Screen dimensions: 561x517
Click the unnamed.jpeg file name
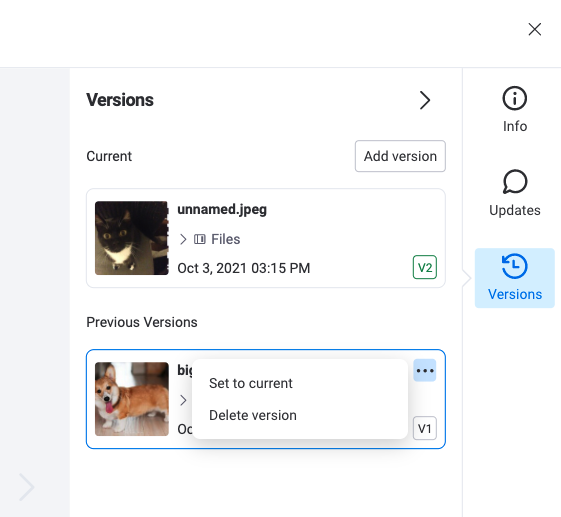[222, 209]
